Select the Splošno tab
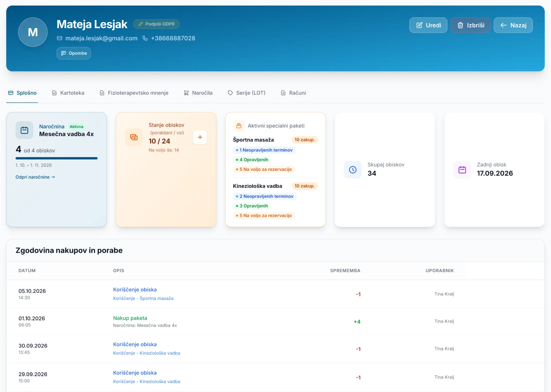This screenshot has height=392, width=551. click(22, 93)
